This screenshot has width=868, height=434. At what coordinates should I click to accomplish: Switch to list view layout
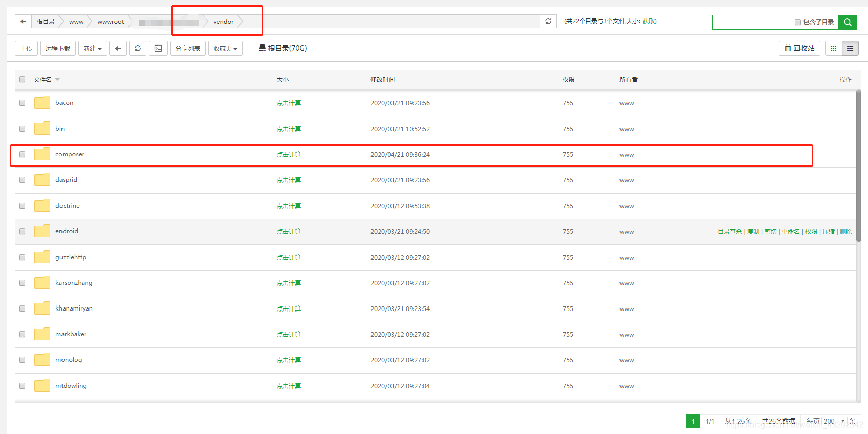tap(850, 48)
